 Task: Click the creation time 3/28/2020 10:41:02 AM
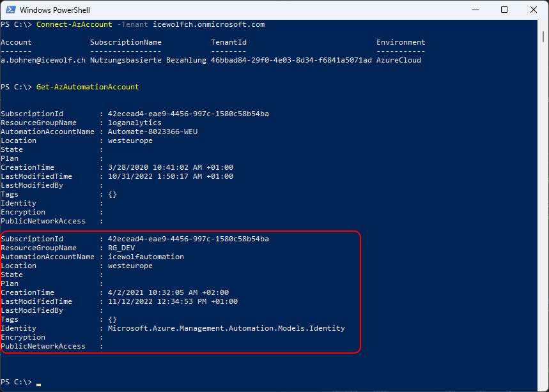click(x=155, y=167)
